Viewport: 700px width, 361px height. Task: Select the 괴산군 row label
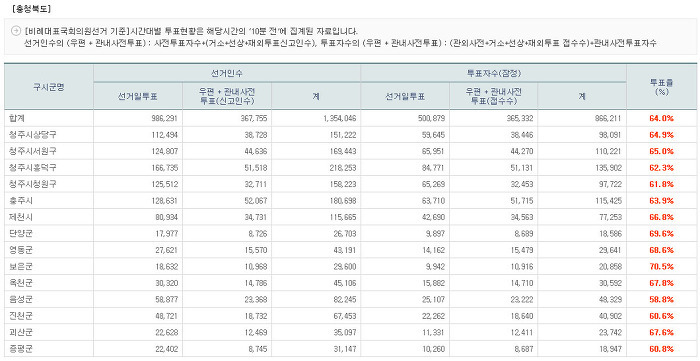(x=21, y=332)
